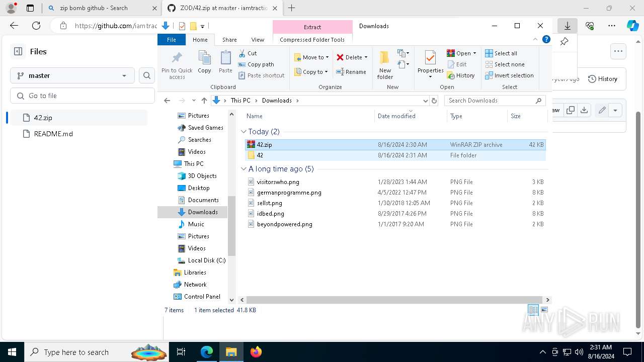
Task: Minimize the ribbon chevron
Action: tap(535, 40)
